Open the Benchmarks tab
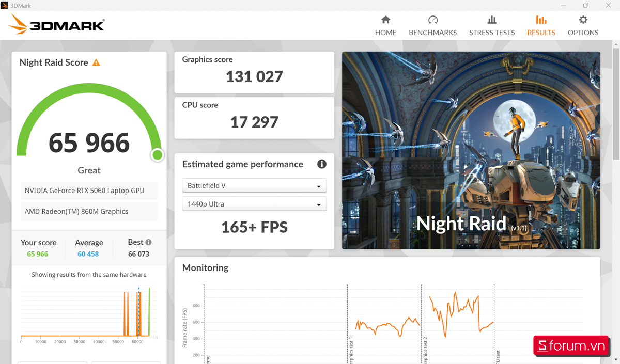Image resolution: width=620 pixels, height=364 pixels. pyautogui.click(x=433, y=25)
